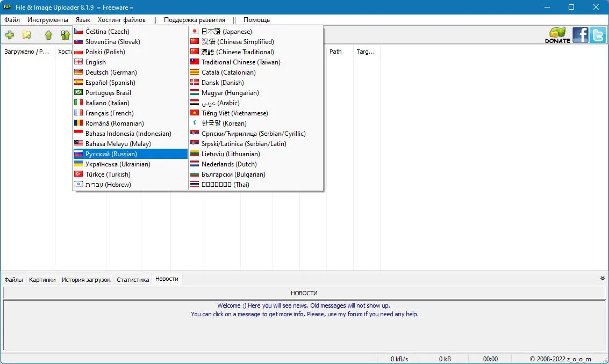This screenshot has height=364, width=609.
Task: Choose Serbian/Cyrillic language entry
Action: point(256,134)
